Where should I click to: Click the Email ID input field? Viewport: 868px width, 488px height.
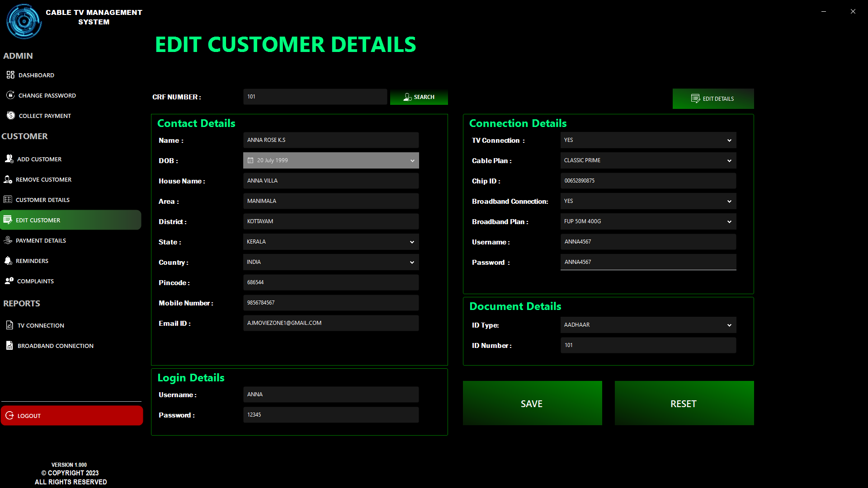(330, 323)
